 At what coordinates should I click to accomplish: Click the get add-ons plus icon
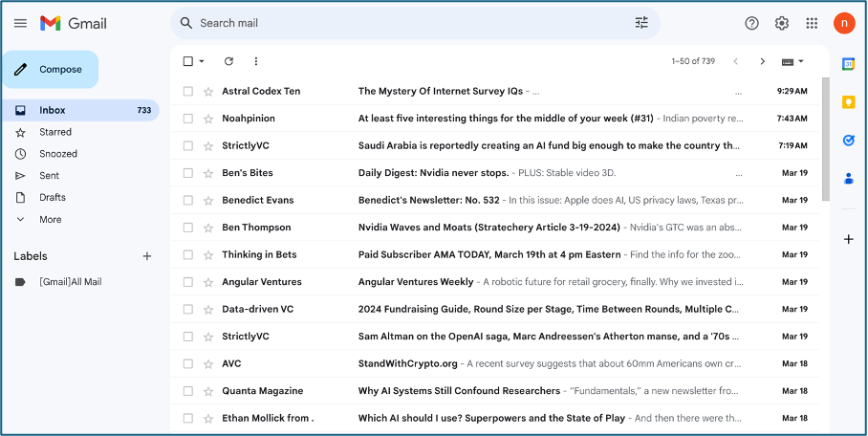tap(848, 239)
